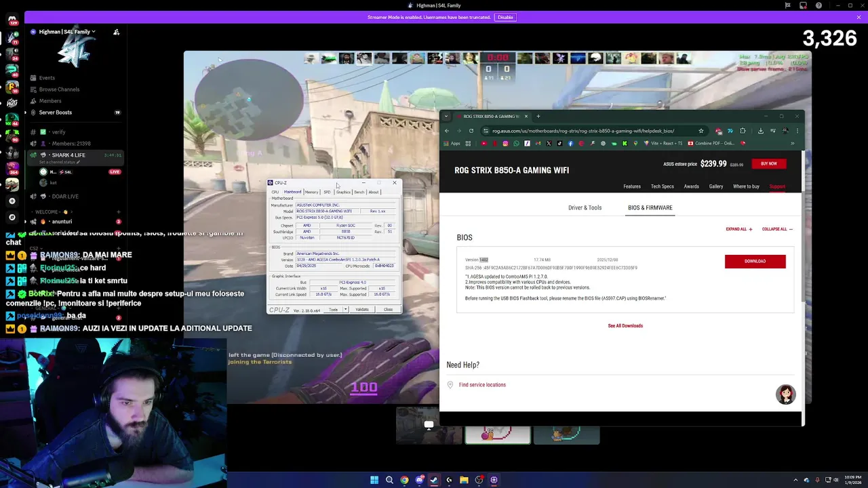Click the Close button in CPU-Z
868x488 pixels.
click(388, 310)
